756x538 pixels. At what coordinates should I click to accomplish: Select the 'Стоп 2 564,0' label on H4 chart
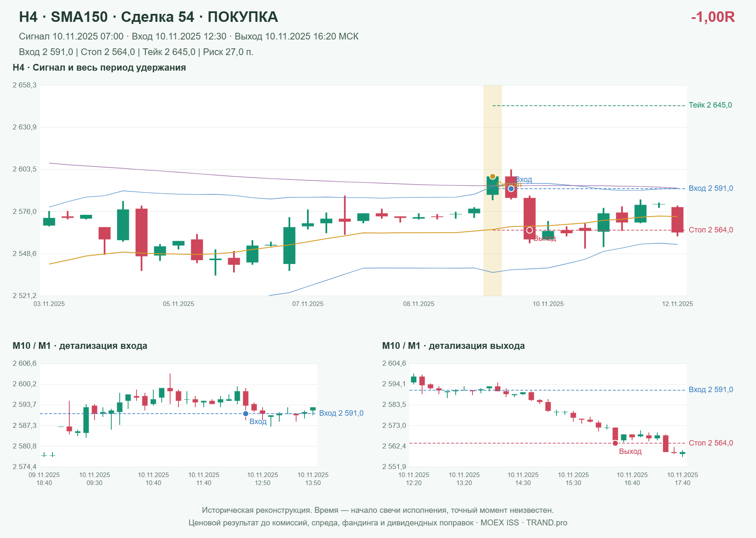coord(711,230)
